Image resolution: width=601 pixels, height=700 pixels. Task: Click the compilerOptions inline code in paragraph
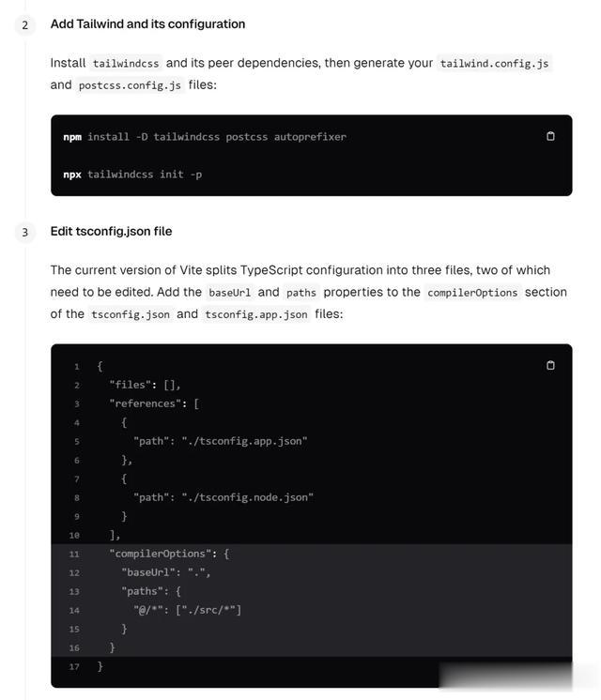pyautogui.click(x=472, y=293)
